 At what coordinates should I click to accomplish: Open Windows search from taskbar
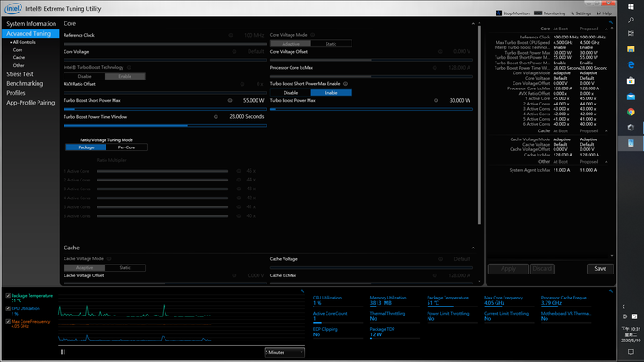pyautogui.click(x=631, y=20)
